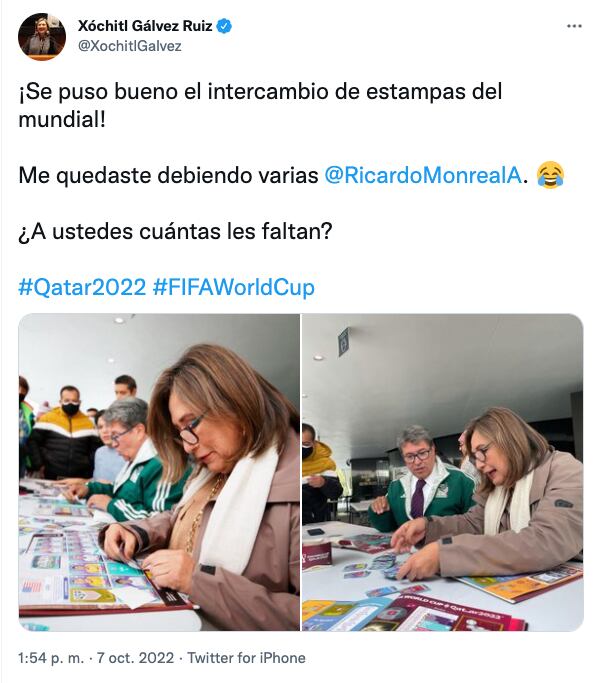The height and width of the screenshot is (683, 599).
Task: Open the #Qatar2022 hashtag
Action: pyautogui.click(x=82, y=287)
